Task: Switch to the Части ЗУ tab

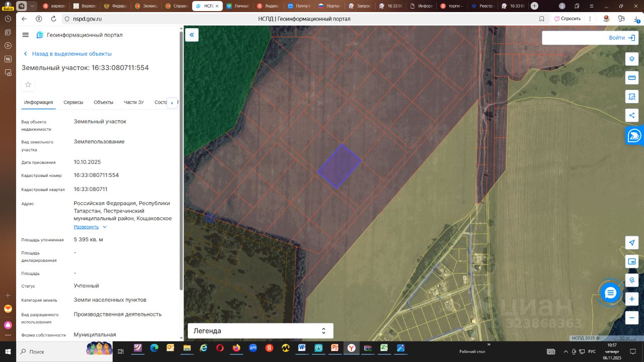Action: 134,103
